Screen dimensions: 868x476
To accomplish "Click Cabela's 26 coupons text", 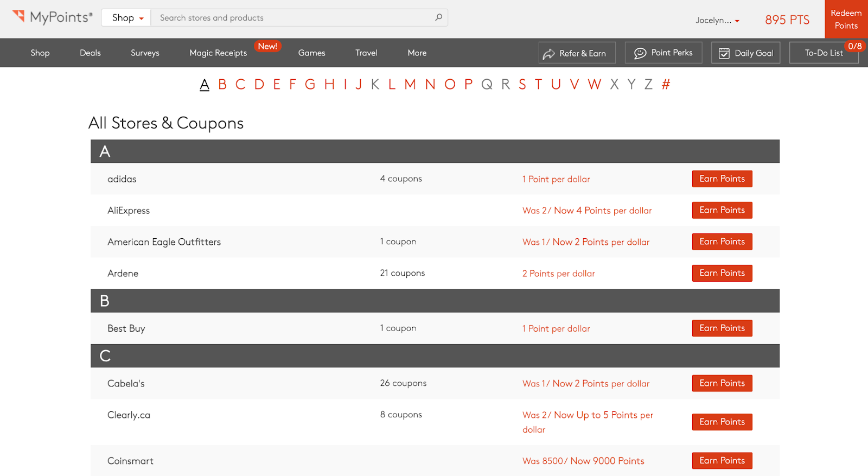I will [403, 383].
